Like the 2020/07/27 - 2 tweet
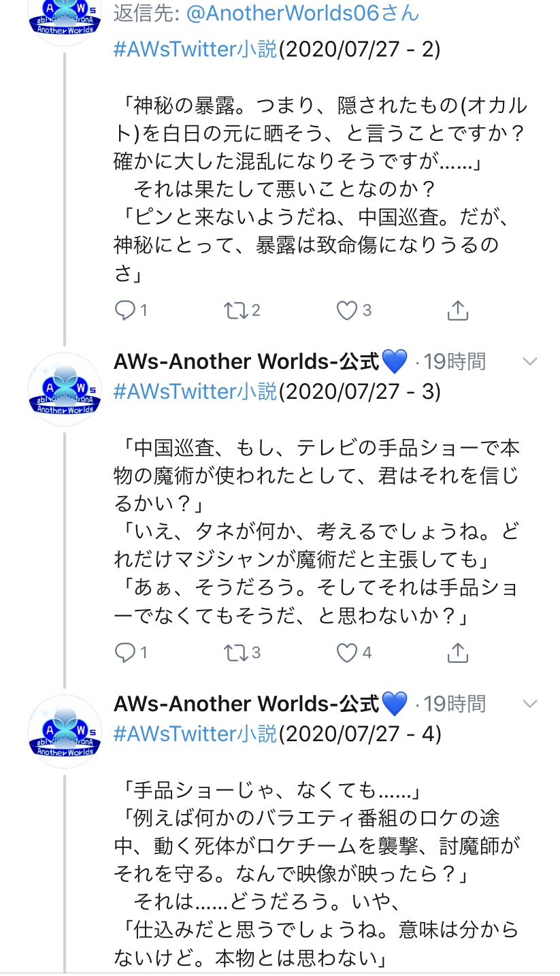 pos(347,311)
